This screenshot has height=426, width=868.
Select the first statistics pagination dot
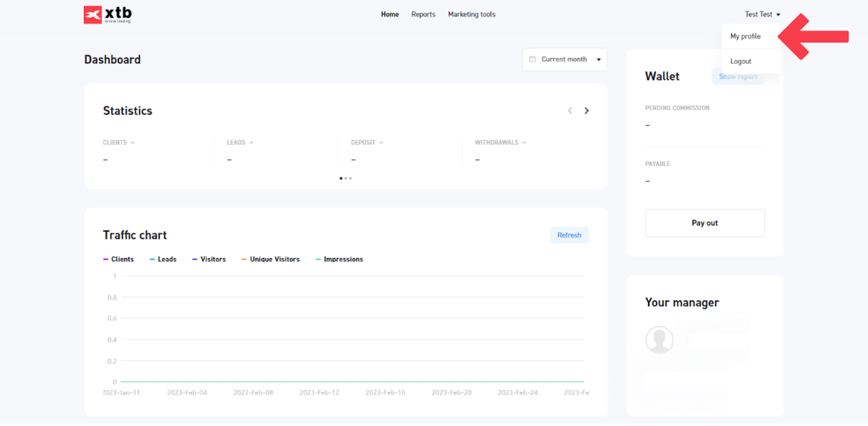tap(341, 178)
